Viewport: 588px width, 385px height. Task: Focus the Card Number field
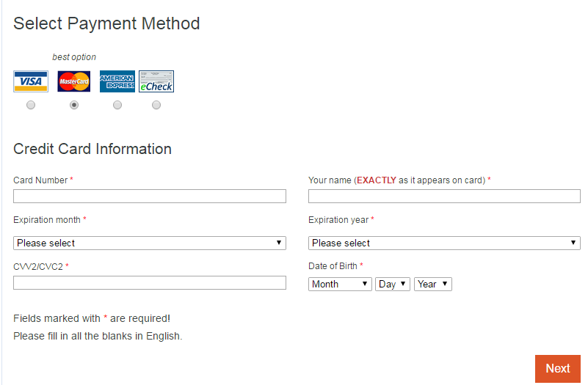click(x=150, y=197)
